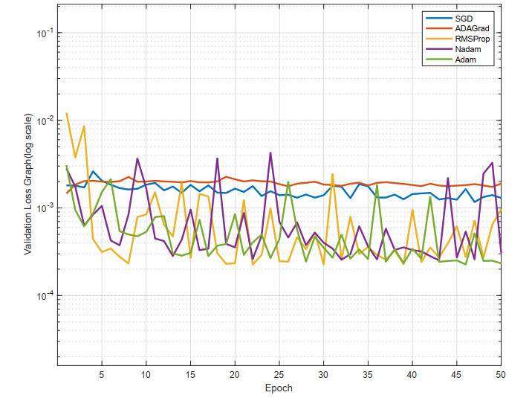
Task: Click the purple Nadam line sample in legend
Action: [435, 48]
